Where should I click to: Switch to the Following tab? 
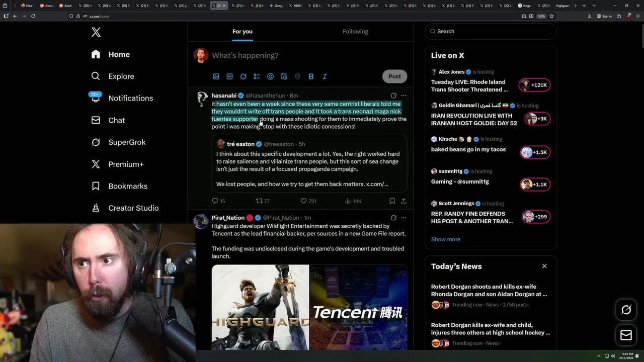pos(355,32)
